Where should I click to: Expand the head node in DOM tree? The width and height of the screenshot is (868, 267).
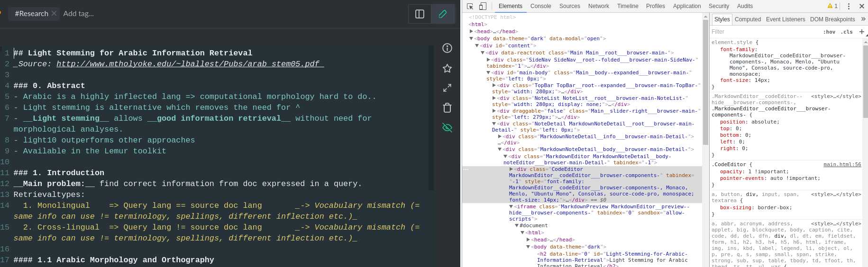471,31
